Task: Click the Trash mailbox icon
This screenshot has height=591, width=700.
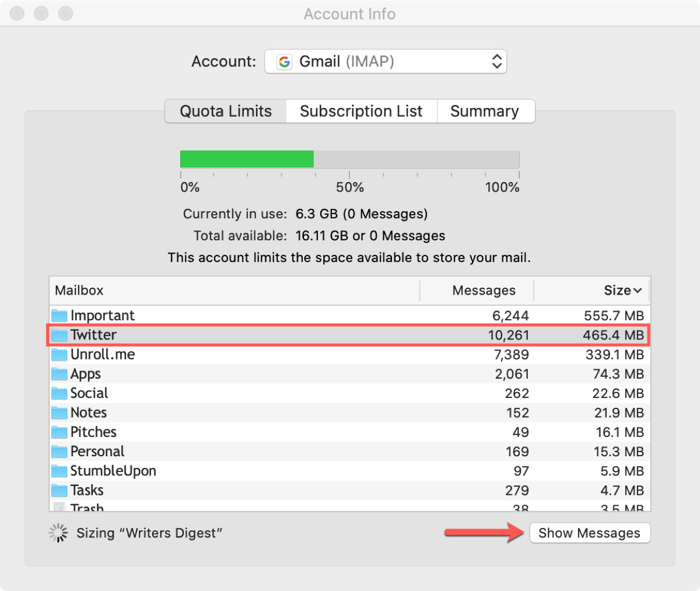Action: click(59, 506)
